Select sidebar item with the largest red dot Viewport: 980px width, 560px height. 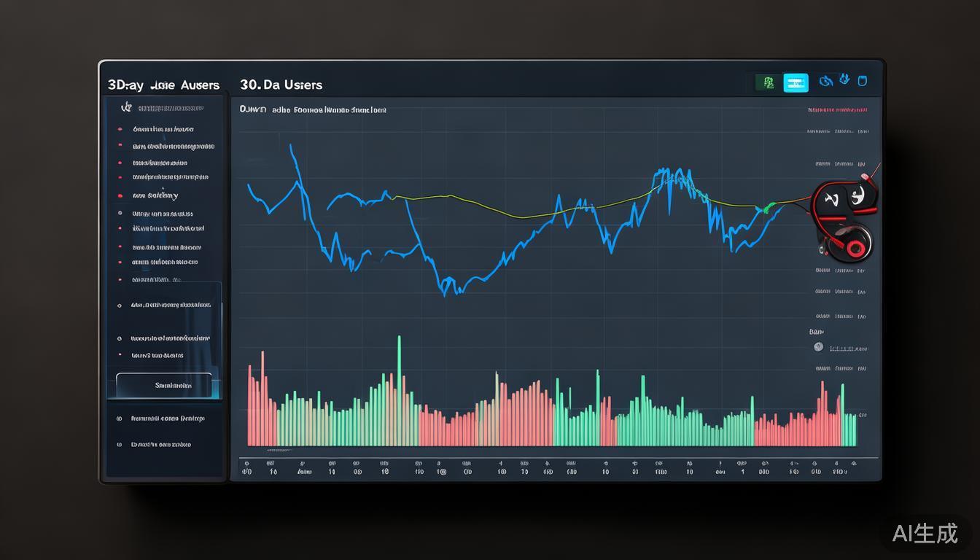click(155, 195)
